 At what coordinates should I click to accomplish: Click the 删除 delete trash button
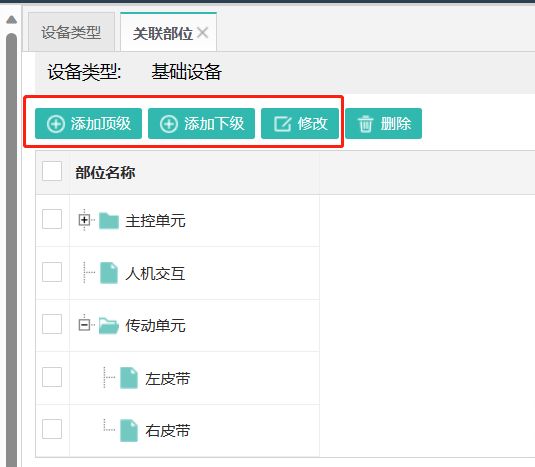click(384, 123)
